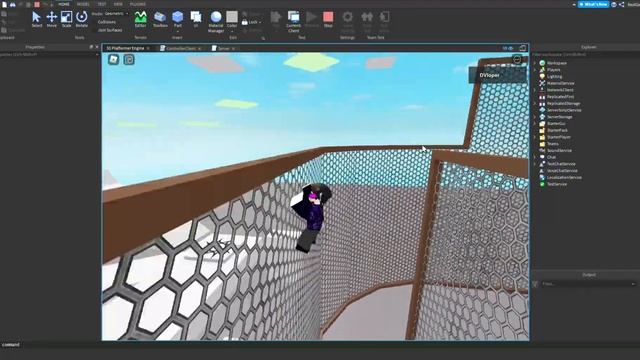
Task: Switch view with Current: Client button
Action: click(x=293, y=22)
